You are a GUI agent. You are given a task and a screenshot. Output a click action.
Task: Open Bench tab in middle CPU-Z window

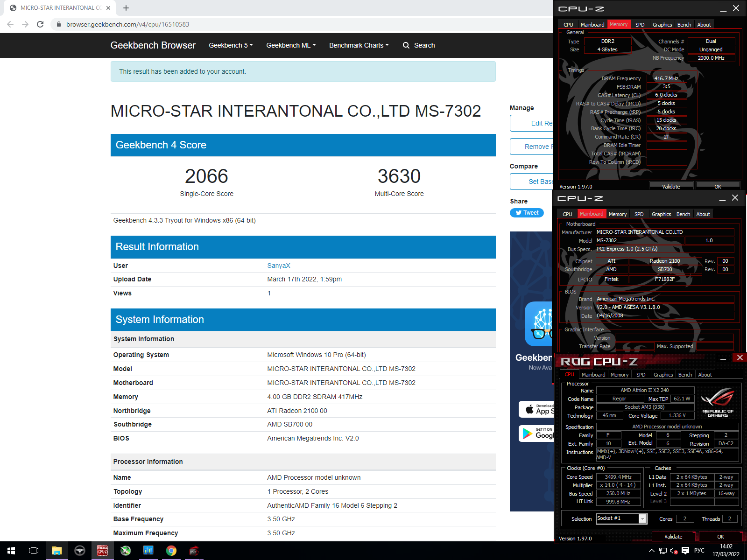point(683,214)
